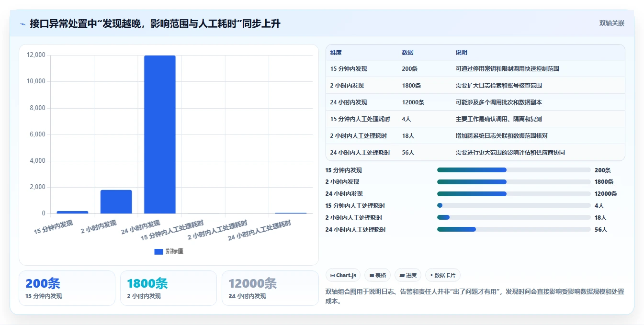Open the 1800条 data card

(169, 288)
